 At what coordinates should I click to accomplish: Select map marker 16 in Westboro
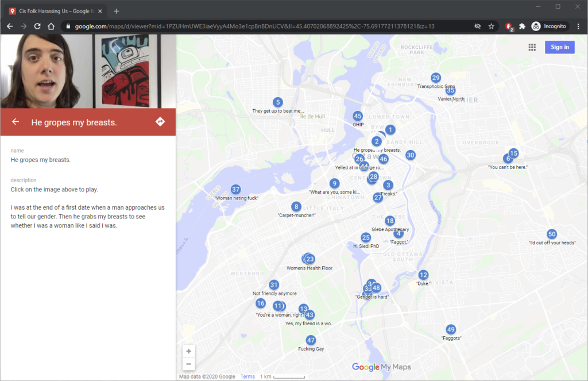[x=261, y=303]
